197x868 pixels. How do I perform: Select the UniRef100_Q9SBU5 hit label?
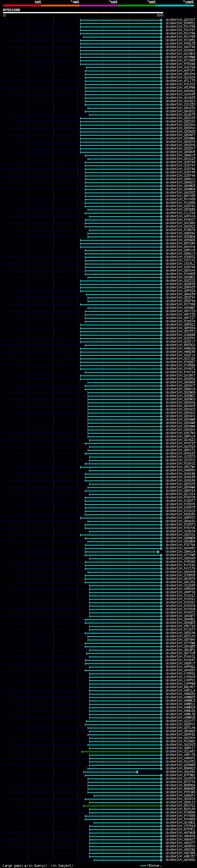point(180,152)
